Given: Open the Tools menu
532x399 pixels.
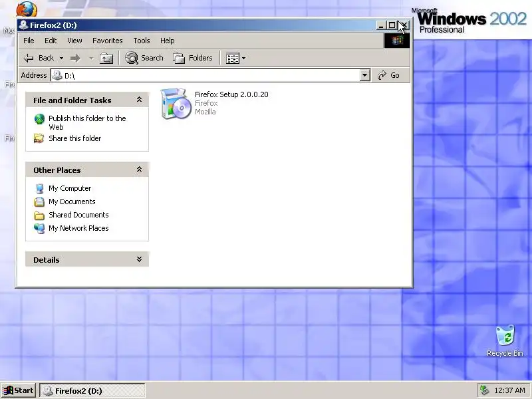Looking at the screenshot, I should (x=142, y=41).
